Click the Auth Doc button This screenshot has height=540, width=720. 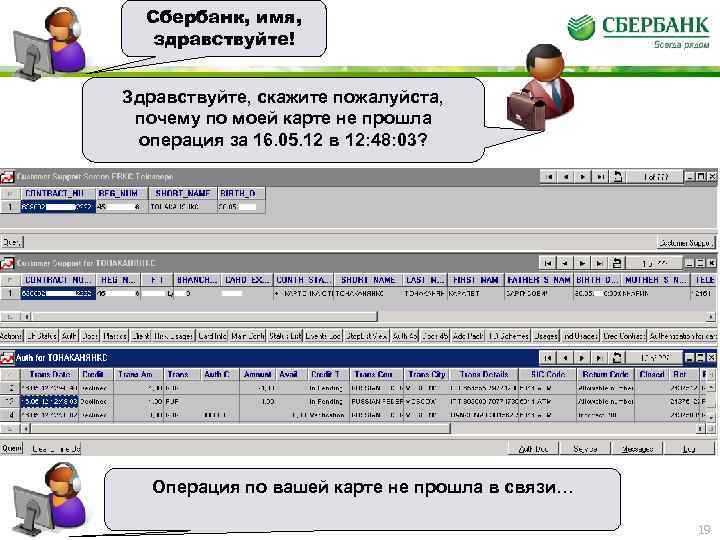point(533,448)
